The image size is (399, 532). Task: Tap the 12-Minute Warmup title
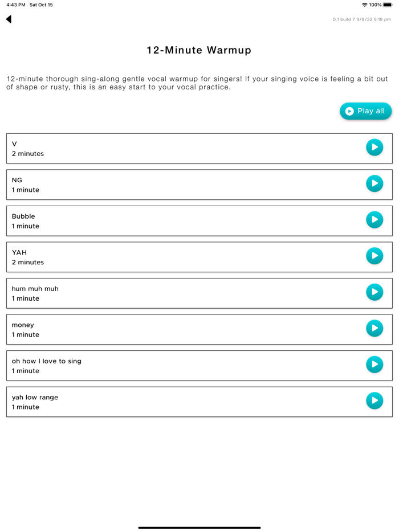[199, 50]
